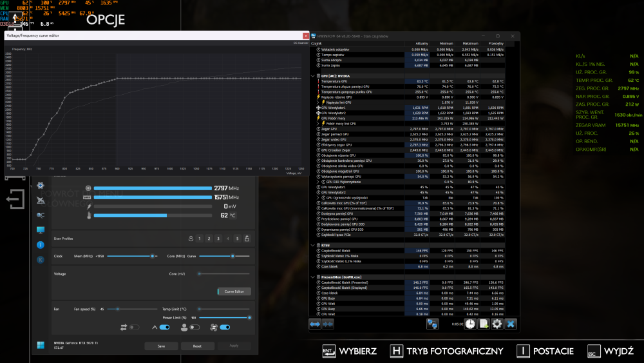644x363 pixels.
Task: Click HWiNFO network remote icon
Action: (x=432, y=324)
